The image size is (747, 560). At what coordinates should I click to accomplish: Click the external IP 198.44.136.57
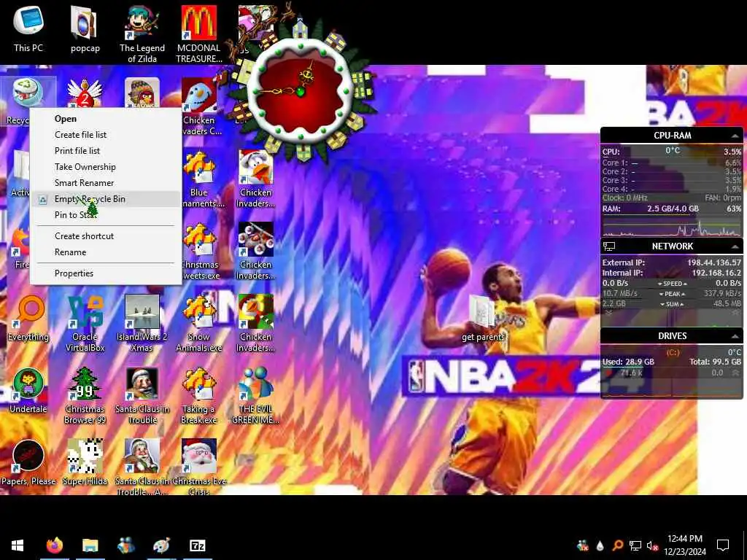[x=713, y=262]
